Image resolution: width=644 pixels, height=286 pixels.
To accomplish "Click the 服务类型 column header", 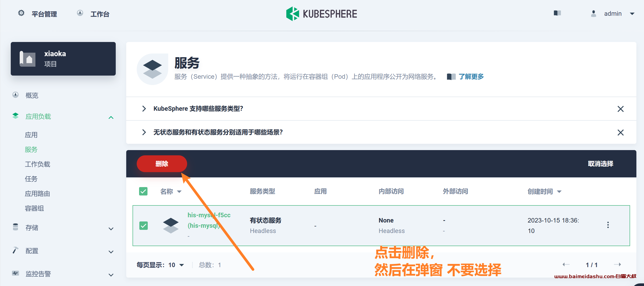I will pos(262,191).
